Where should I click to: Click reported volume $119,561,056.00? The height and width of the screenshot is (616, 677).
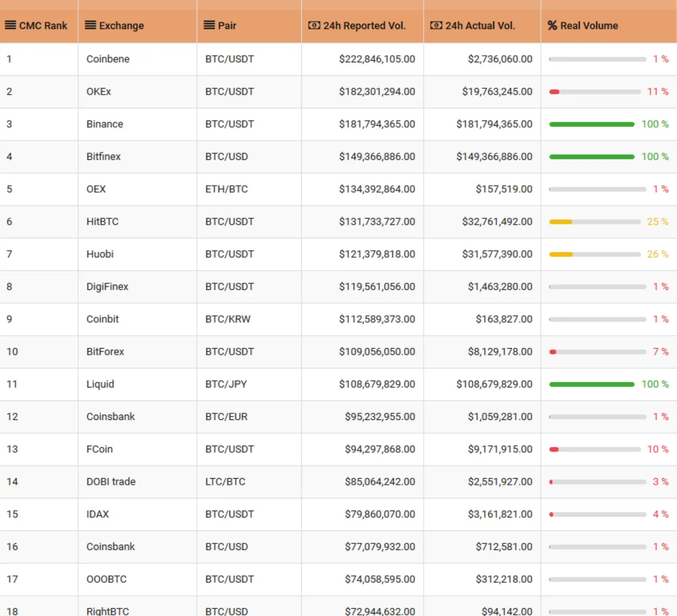(x=377, y=286)
